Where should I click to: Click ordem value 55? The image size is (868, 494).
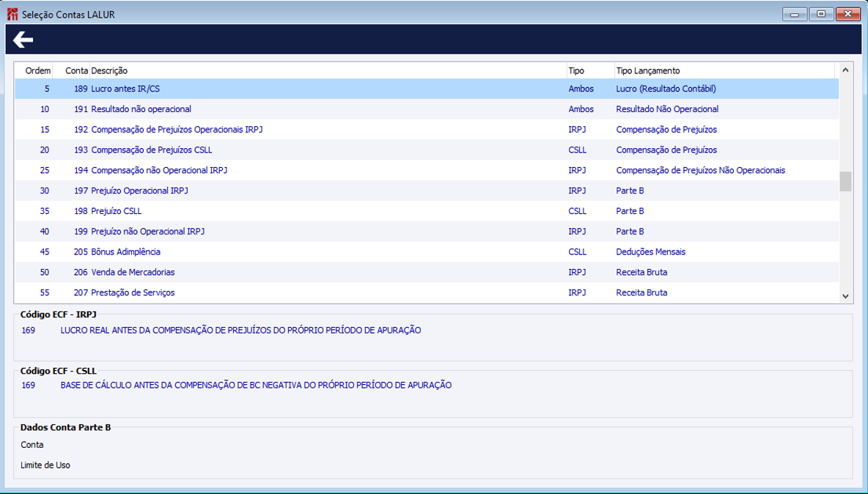coord(44,292)
